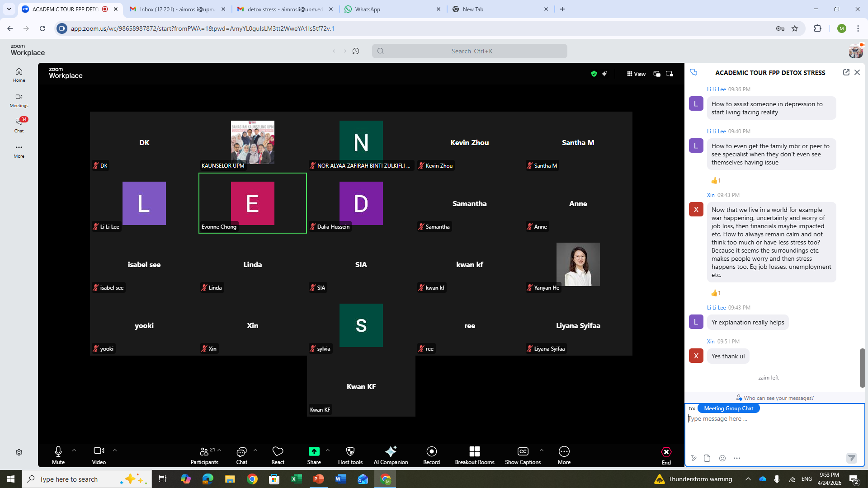868x488 pixels.
Task: Open Home in Zoom sidebar
Action: (x=19, y=75)
